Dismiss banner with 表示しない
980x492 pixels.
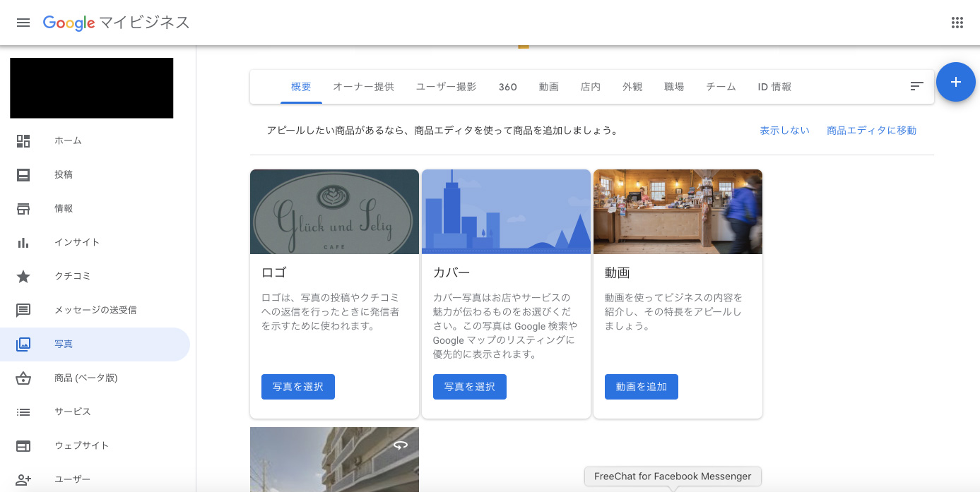[x=784, y=130]
